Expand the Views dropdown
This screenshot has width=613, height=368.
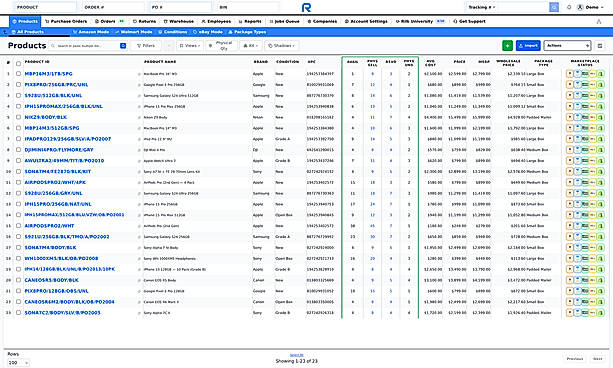coord(190,46)
